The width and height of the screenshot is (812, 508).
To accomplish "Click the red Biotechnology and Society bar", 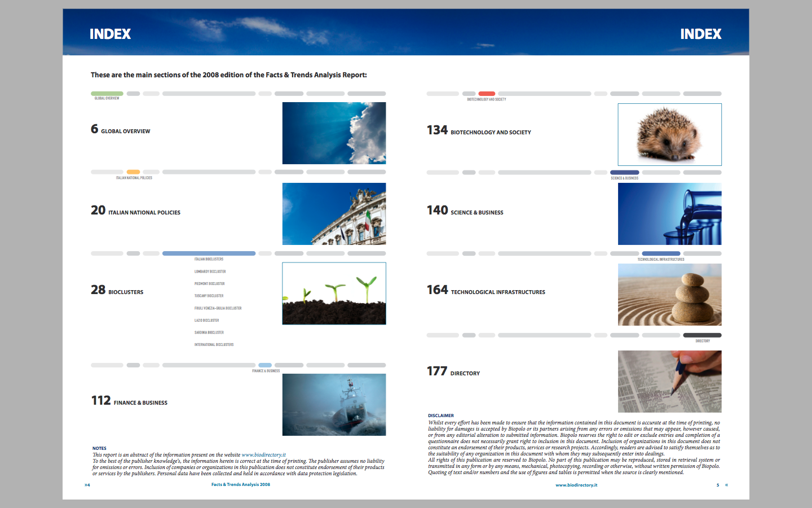I will 487,94.
